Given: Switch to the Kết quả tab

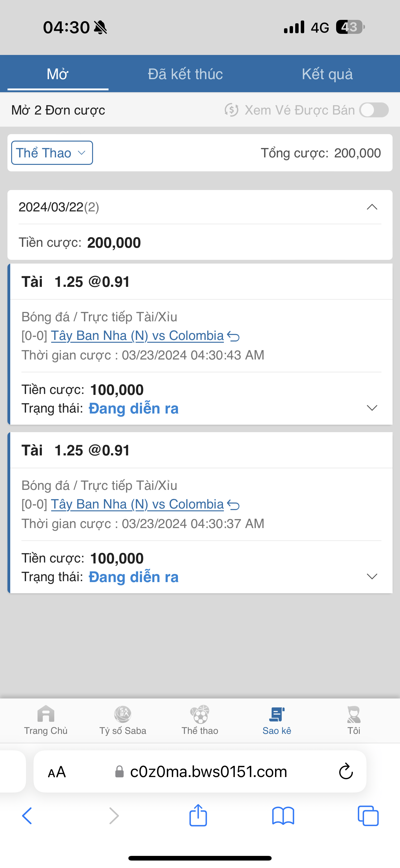Looking at the screenshot, I should coord(327,74).
